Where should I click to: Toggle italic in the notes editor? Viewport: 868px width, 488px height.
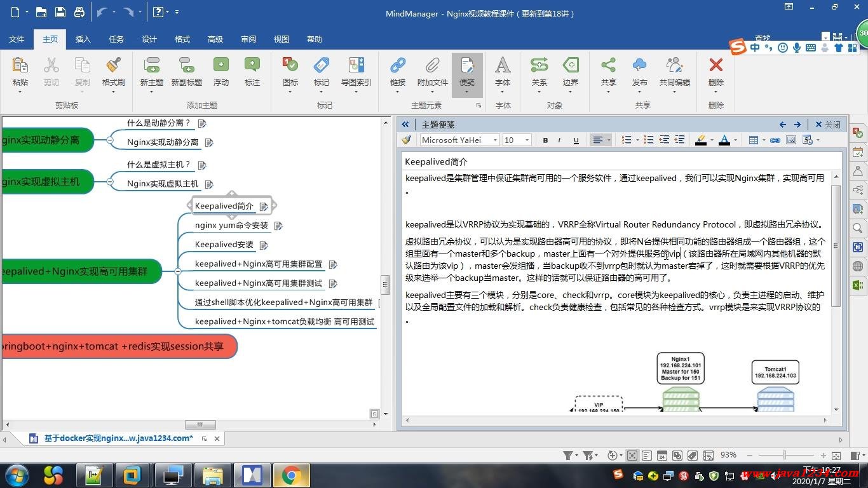(x=559, y=140)
